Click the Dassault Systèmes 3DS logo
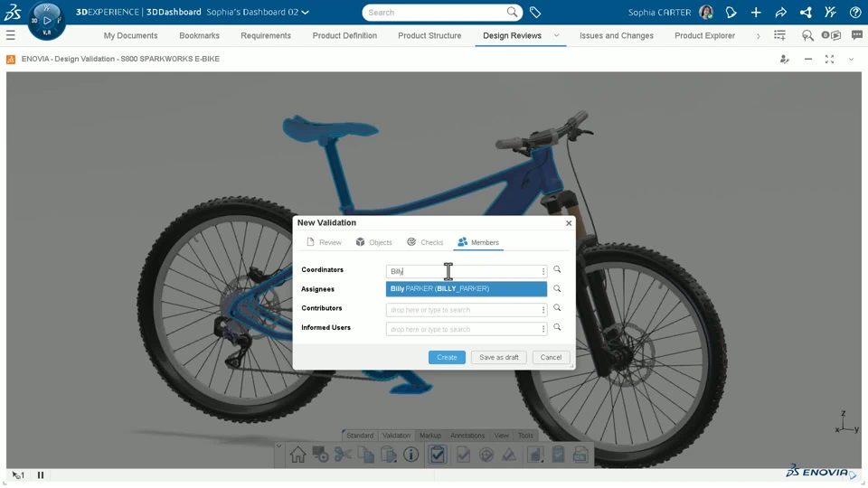 point(12,12)
